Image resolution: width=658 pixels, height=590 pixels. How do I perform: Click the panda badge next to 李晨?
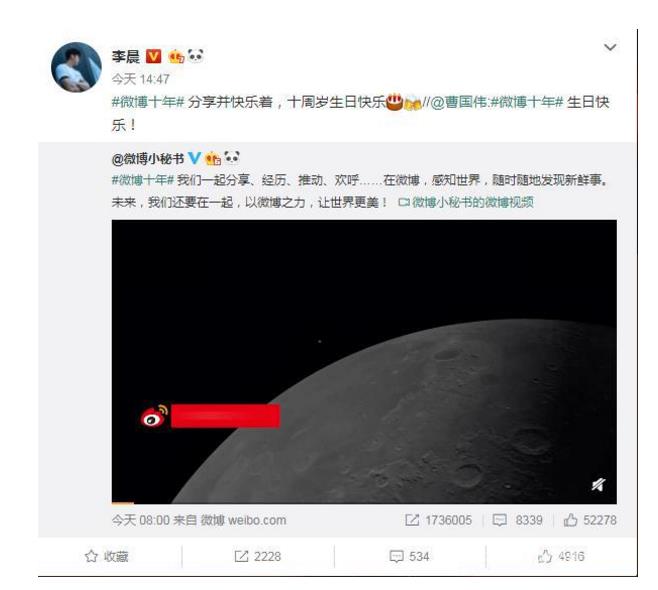coord(196,55)
